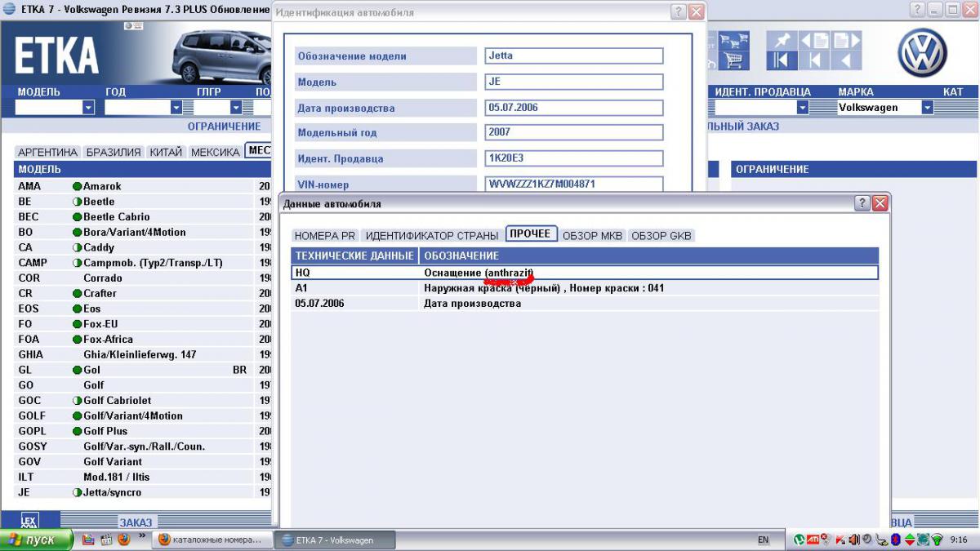Switch to ИДЕНТИФИКАТОР СТРАНЫ tab
The height and width of the screenshot is (551, 980).
(x=432, y=235)
